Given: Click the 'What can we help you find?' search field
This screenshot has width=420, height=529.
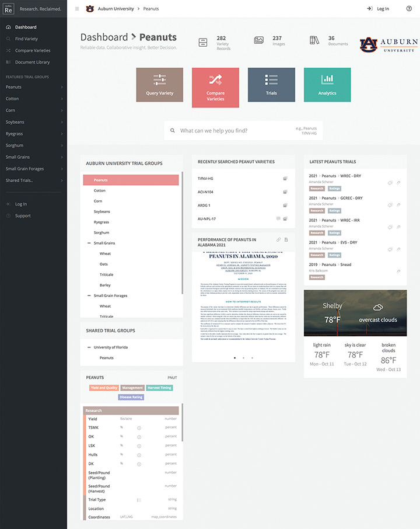Looking at the screenshot, I should pos(233,131).
